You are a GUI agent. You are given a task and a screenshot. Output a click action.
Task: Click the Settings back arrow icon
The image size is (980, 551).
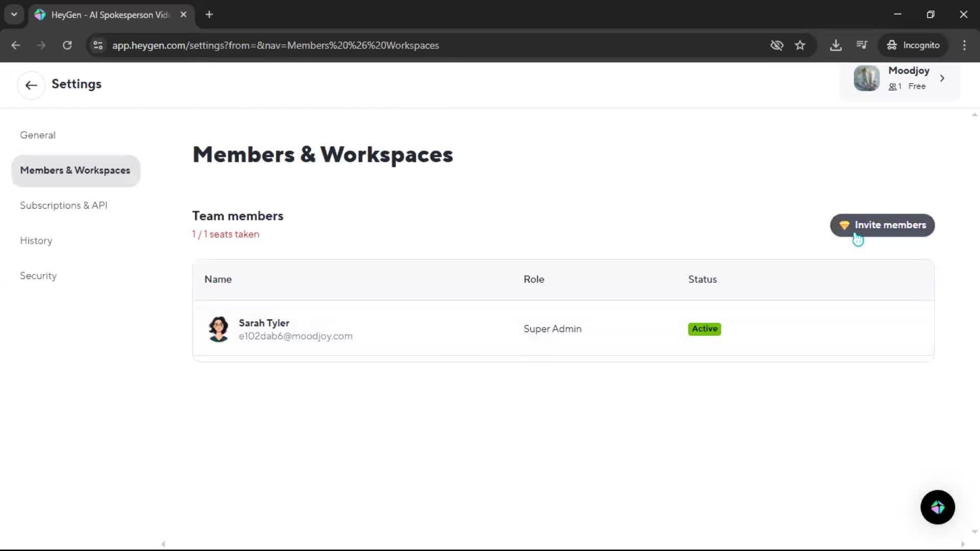(31, 85)
